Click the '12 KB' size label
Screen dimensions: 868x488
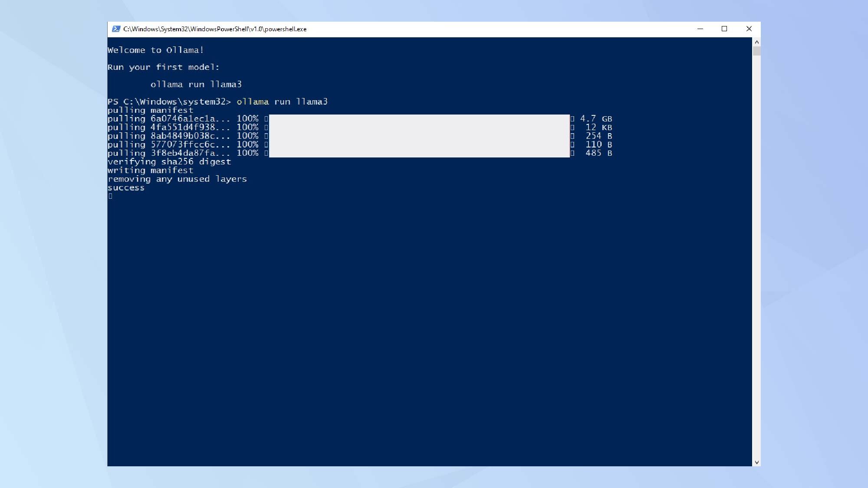coord(598,128)
